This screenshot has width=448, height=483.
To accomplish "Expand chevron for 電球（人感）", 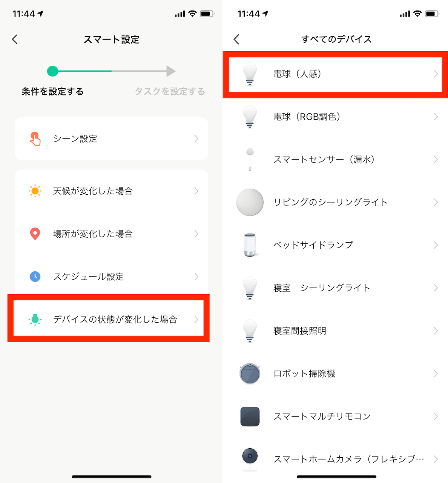I will (436, 74).
